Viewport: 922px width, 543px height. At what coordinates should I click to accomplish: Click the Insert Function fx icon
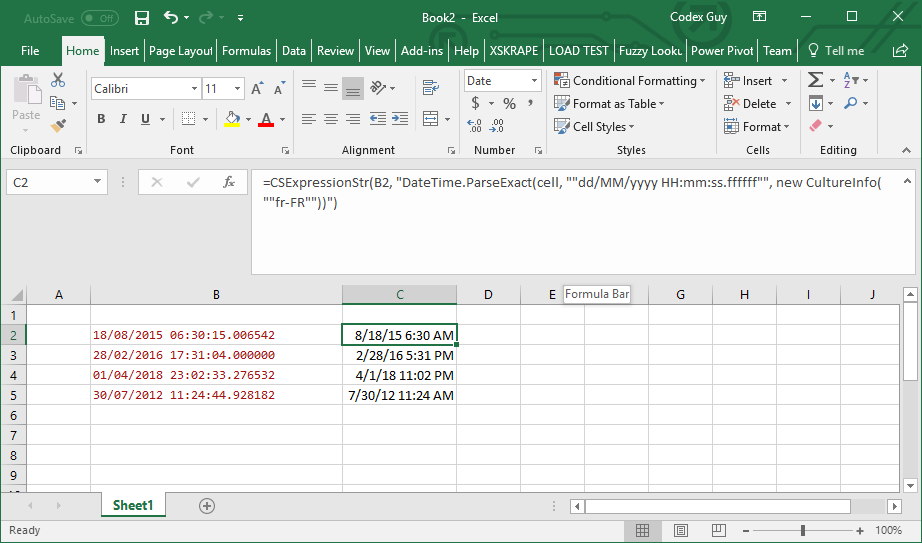[229, 182]
